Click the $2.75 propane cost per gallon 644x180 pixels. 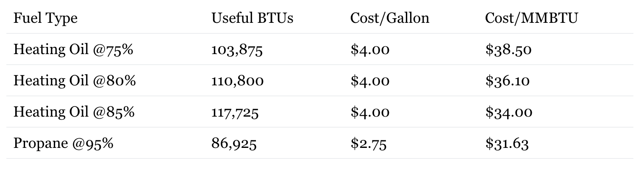click(x=368, y=144)
